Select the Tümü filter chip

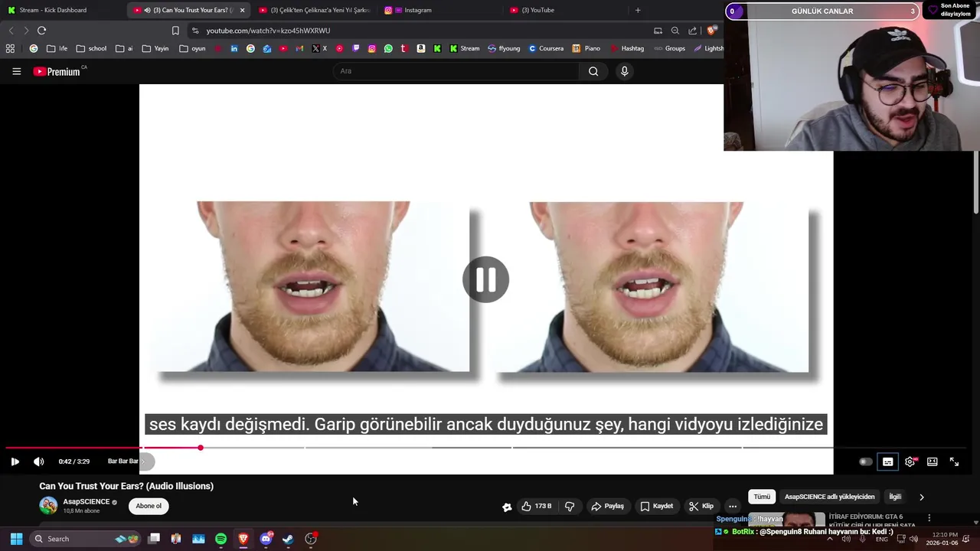click(x=762, y=497)
